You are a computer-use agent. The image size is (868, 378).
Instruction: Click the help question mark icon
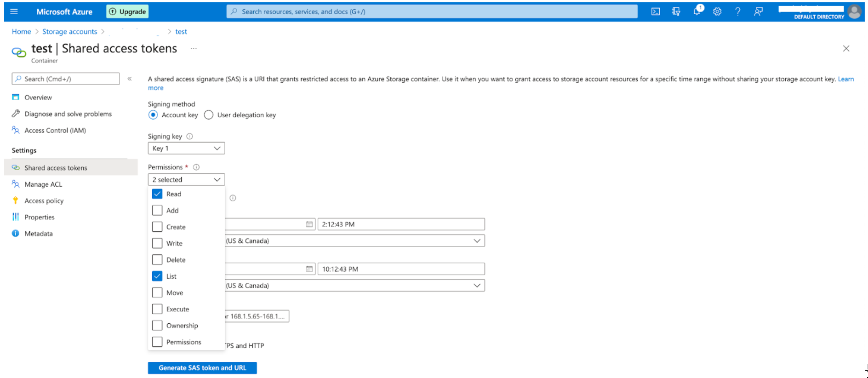(737, 12)
